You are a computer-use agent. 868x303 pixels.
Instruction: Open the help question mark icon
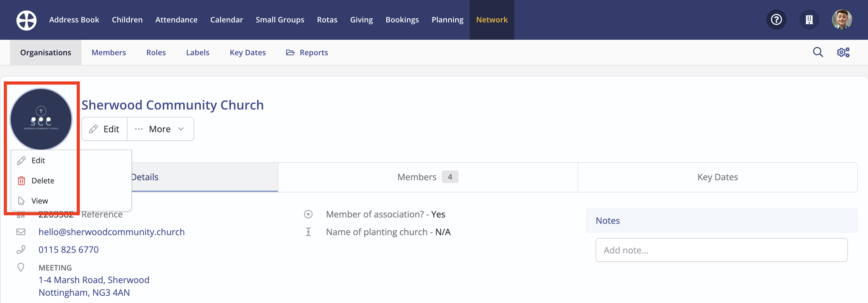(x=776, y=20)
